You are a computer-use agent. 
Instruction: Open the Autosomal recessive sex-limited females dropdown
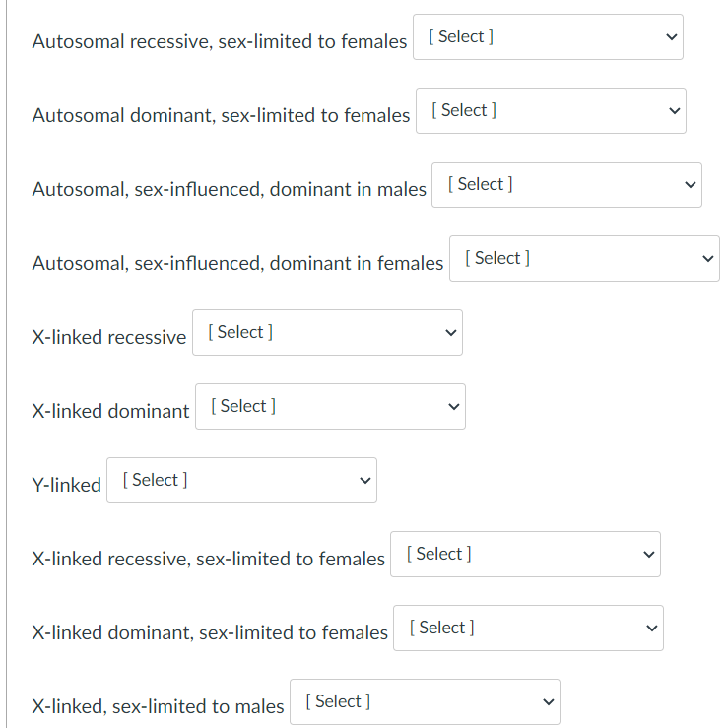pyautogui.click(x=548, y=36)
